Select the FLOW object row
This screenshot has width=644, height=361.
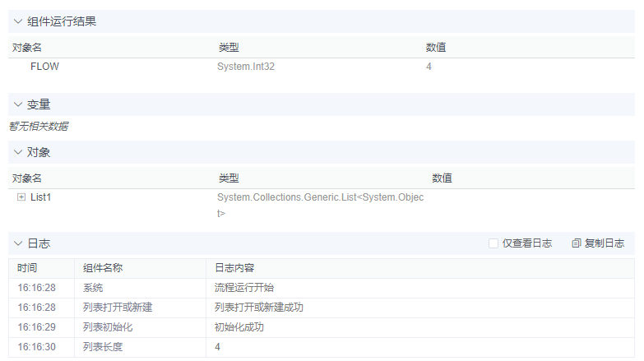44,67
